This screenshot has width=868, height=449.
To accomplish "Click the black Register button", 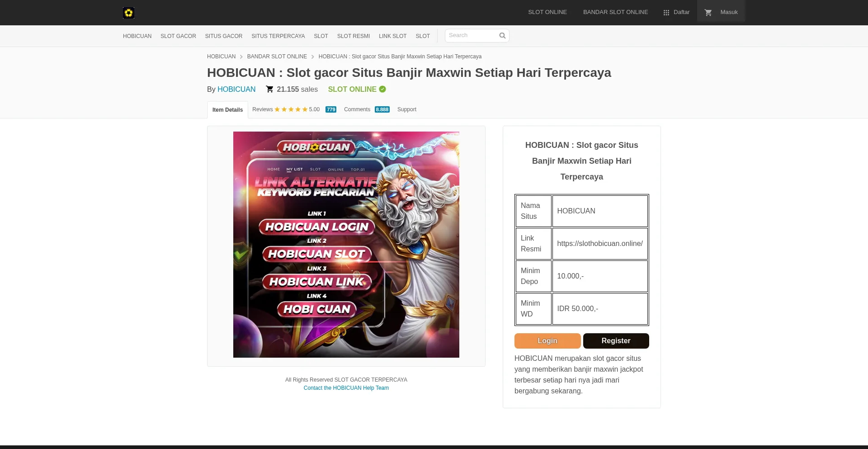I will (616, 341).
